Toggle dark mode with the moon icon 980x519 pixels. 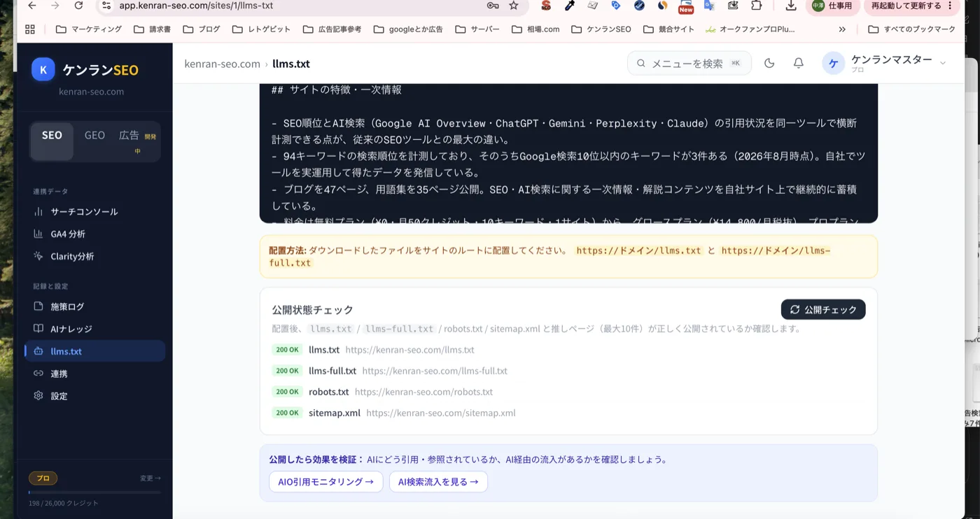click(x=769, y=63)
